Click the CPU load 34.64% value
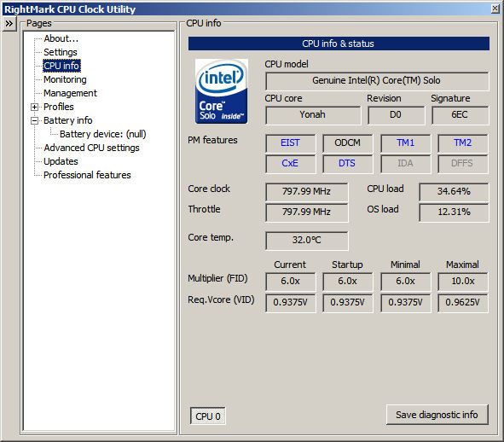The height and width of the screenshot is (442, 504). click(454, 192)
